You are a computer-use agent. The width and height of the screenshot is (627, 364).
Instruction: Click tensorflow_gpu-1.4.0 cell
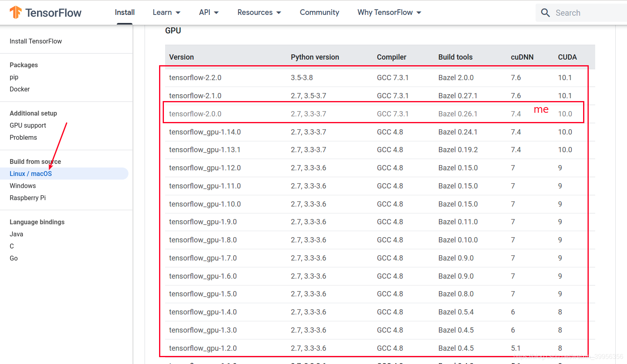click(203, 312)
